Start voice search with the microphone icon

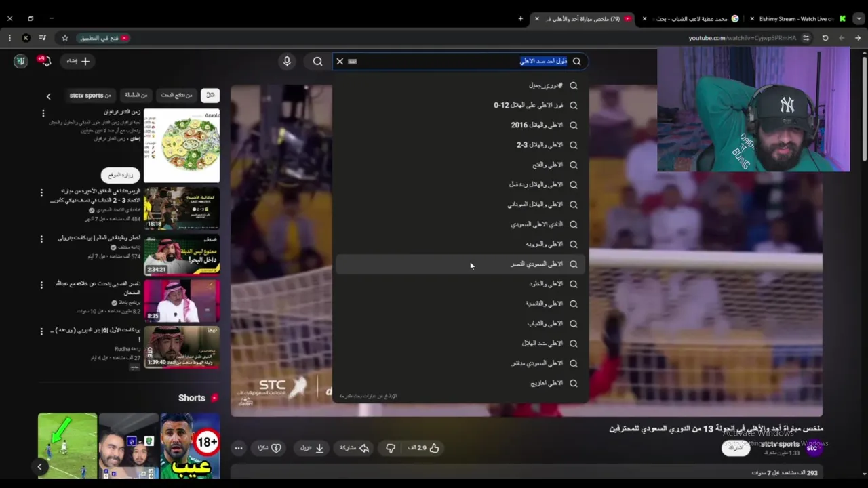[x=287, y=61]
